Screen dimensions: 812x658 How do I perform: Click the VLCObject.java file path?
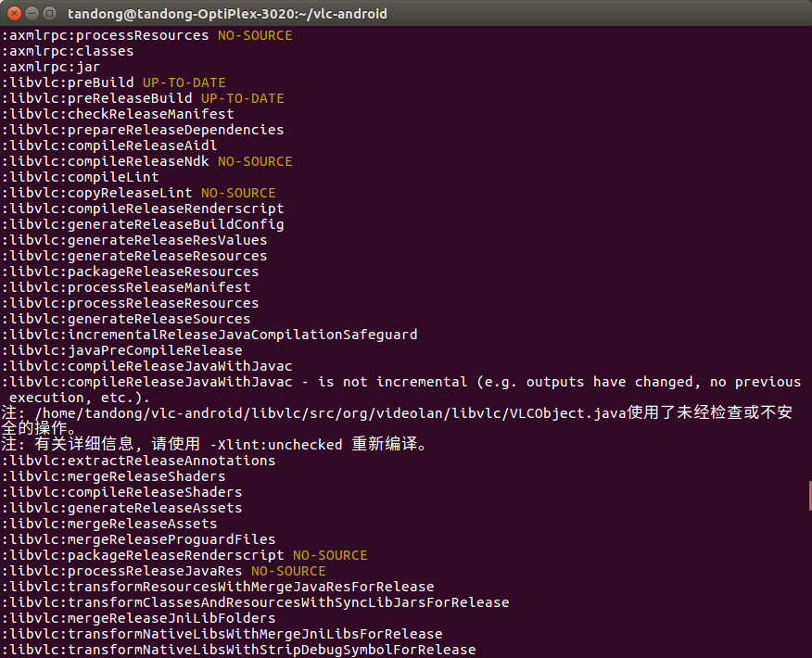click(x=330, y=413)
